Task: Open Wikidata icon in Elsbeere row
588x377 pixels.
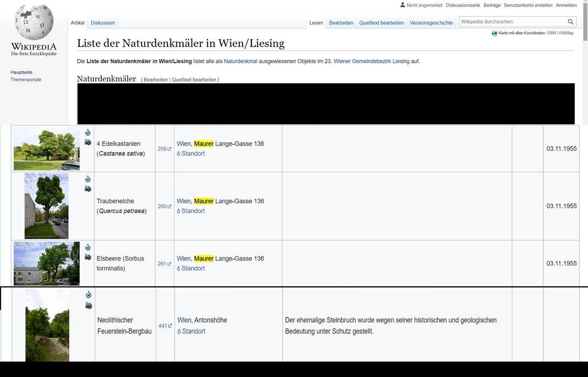Action: coord(88,247)
